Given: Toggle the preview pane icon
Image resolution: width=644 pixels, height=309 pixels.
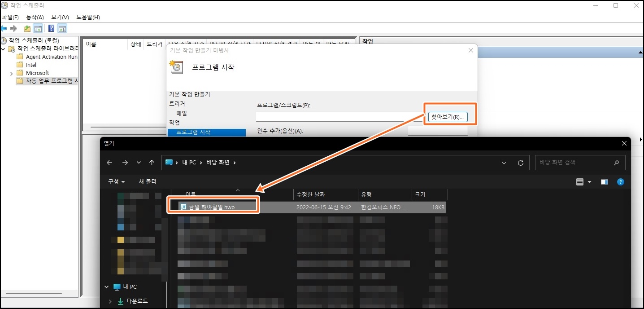Looking at the screenshot, I should (x=605, y=182).
